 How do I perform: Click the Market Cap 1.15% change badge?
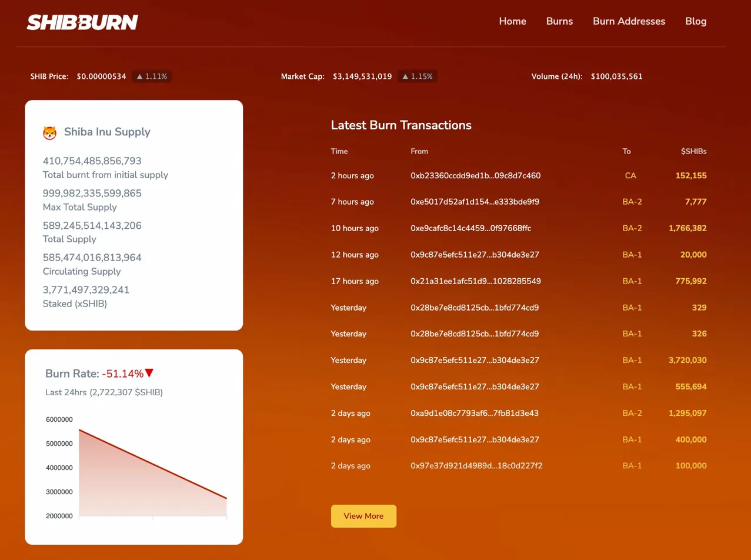tap(417, 76)
